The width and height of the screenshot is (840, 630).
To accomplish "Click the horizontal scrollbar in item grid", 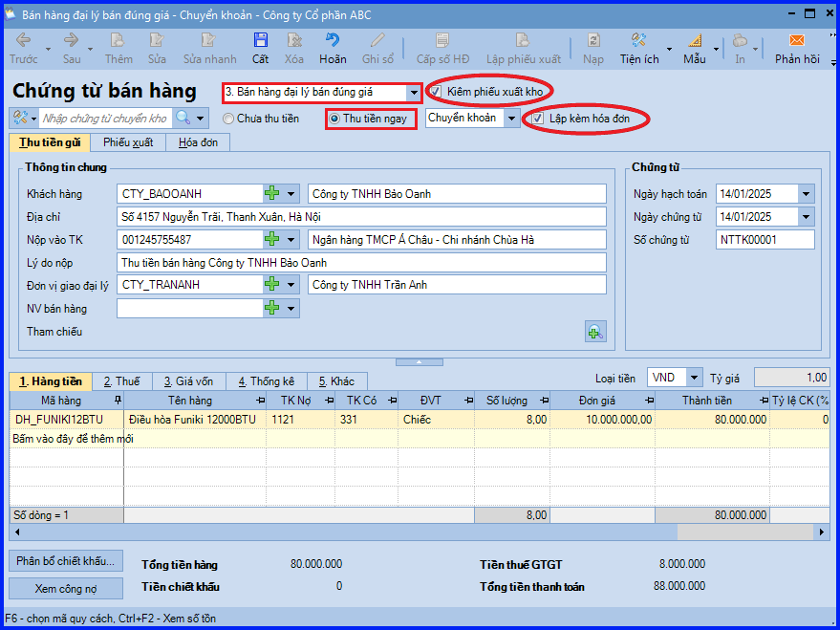I will (x=420, y=532).
